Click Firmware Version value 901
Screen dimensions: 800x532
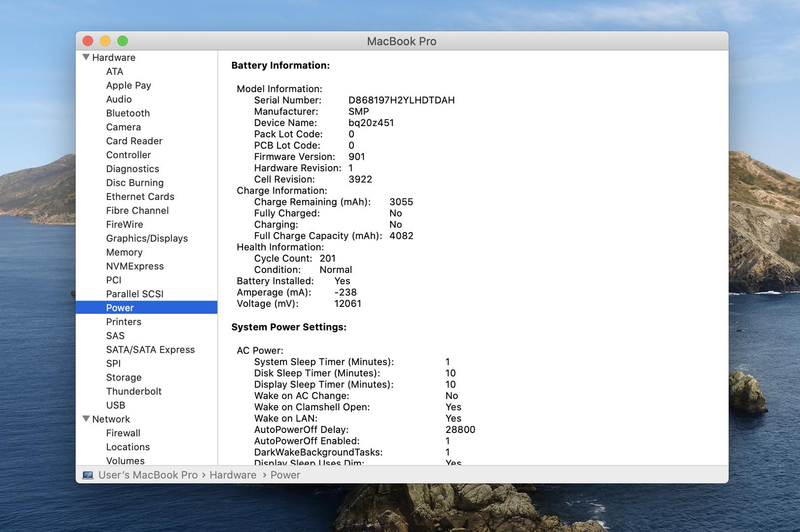click(356, 157)
